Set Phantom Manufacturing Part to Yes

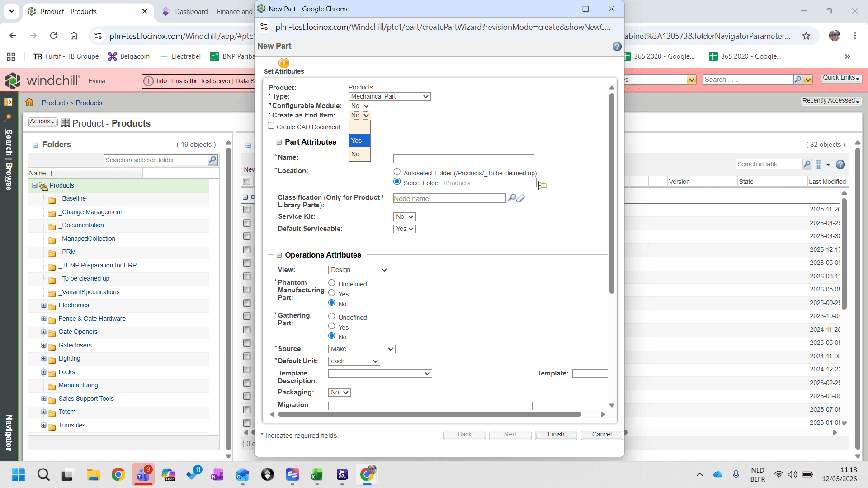click(331, 293)
